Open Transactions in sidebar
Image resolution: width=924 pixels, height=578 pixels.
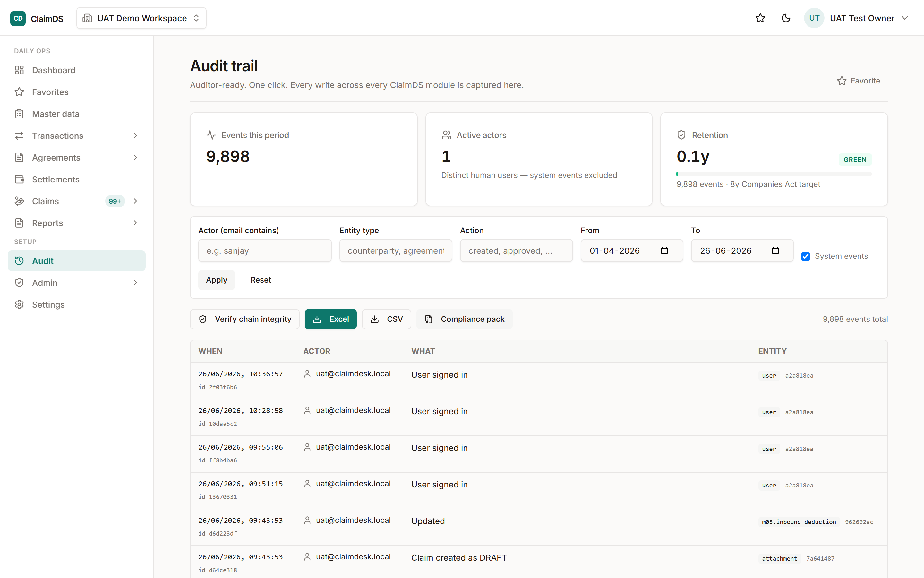click(76, 135)
